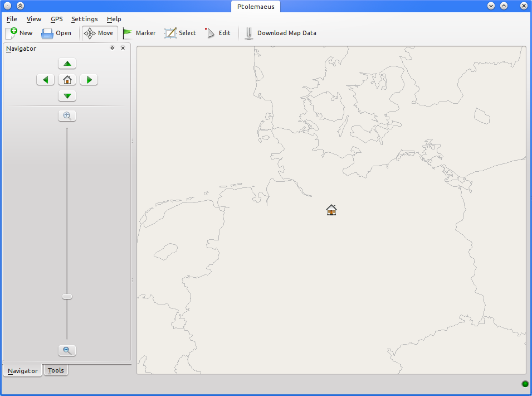Float the Navigator panel via diamond button
Screen dimensions: 532x396
coord(112,48)
